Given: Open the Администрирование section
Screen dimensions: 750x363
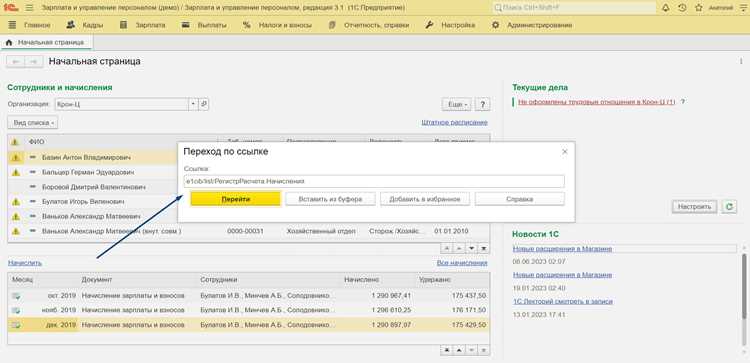Looking at the screenshot, I should [532, 25].
